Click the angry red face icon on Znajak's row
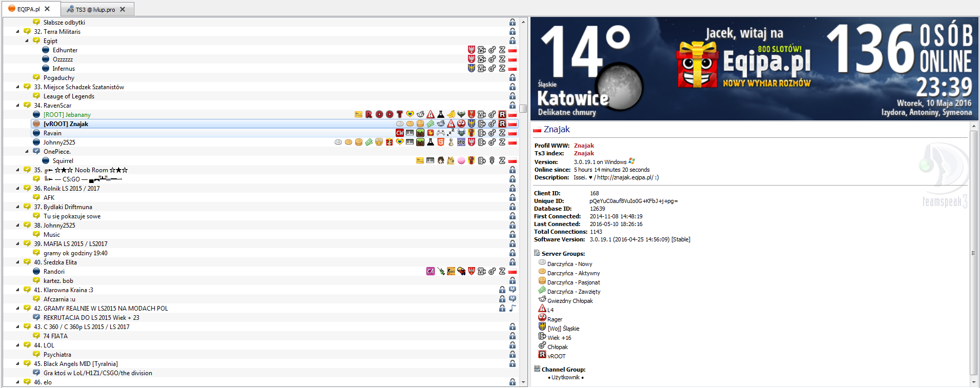Screen dimensions: 980x388 tap(461, 124)
